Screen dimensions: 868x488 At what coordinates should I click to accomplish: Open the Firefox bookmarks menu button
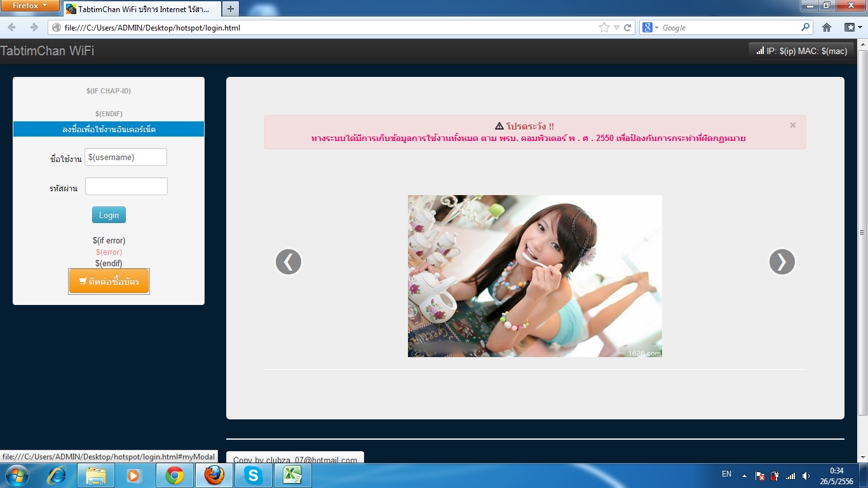coord(852,27)
